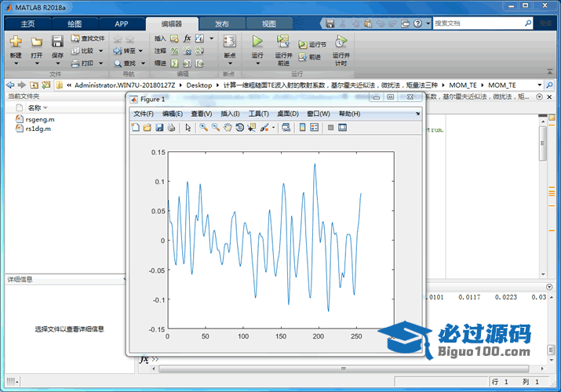
Task: Click the uncomment icon beside the percent icon
Action: coord(187,51)
